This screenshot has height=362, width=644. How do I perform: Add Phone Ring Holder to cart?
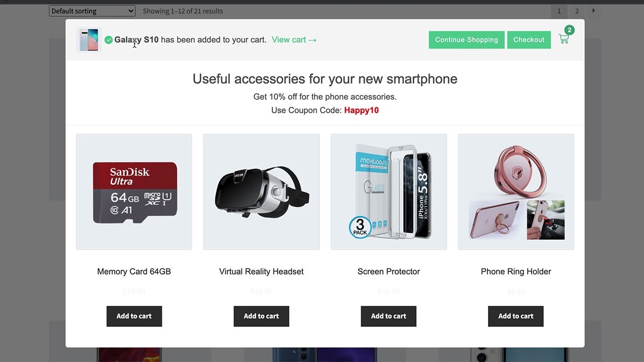point(516,316)
